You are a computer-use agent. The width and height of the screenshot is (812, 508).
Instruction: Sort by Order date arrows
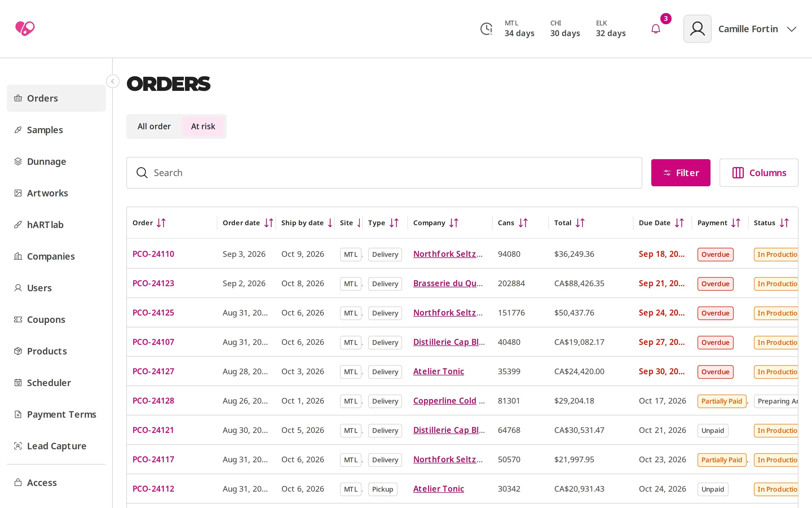tap(269, 223)
